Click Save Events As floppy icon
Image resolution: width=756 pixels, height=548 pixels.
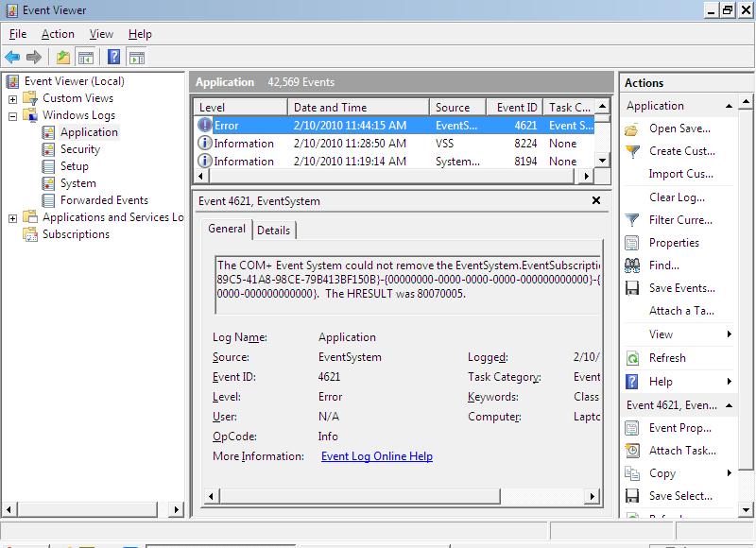point(632,288)
